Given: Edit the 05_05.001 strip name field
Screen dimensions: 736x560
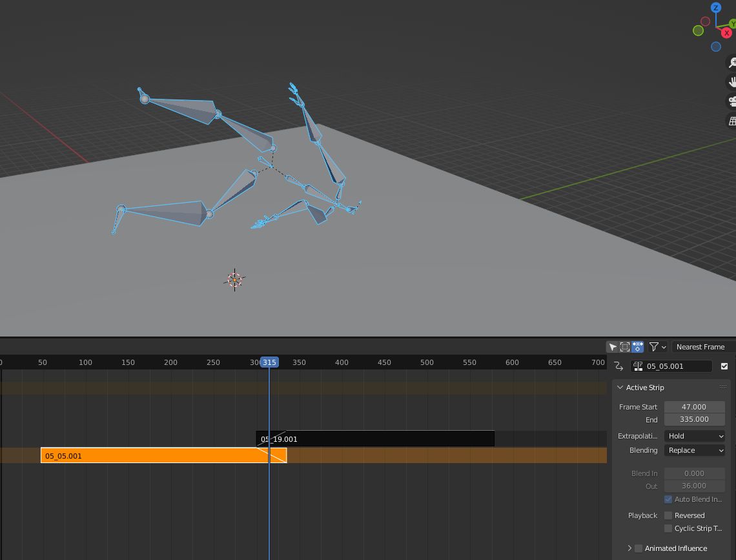Looking at the screenshot, I should tap(671, 366).
